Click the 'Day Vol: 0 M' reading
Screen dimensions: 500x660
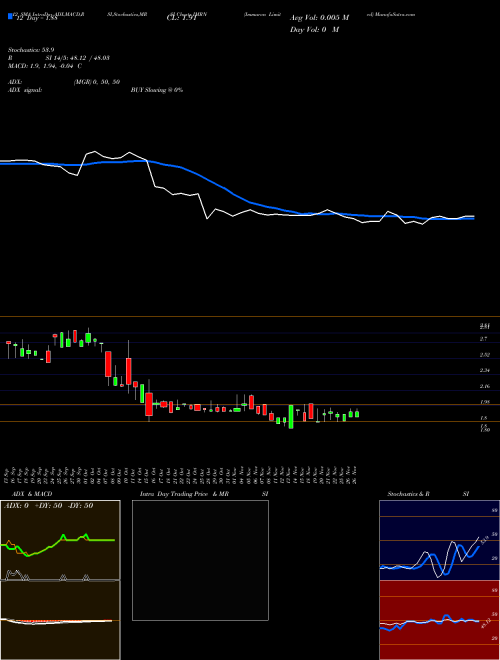(315, 30)
